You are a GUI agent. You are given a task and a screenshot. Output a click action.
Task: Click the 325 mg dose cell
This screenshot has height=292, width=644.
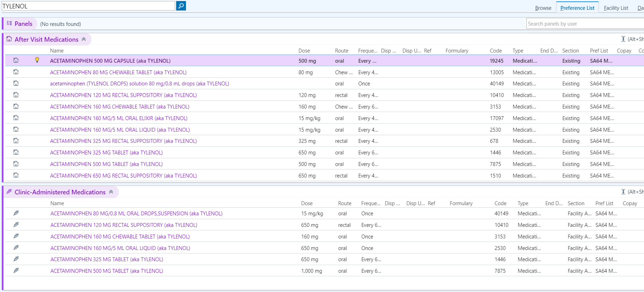(x=307, y=141)
